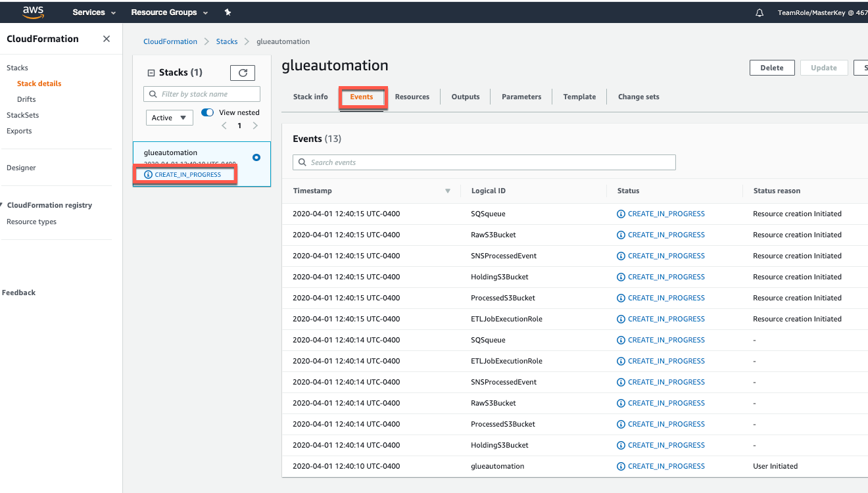The height and width of the screenshot is (493, 868).
Task: Open Stack details in the sidebar
Action: coord(39,83)
